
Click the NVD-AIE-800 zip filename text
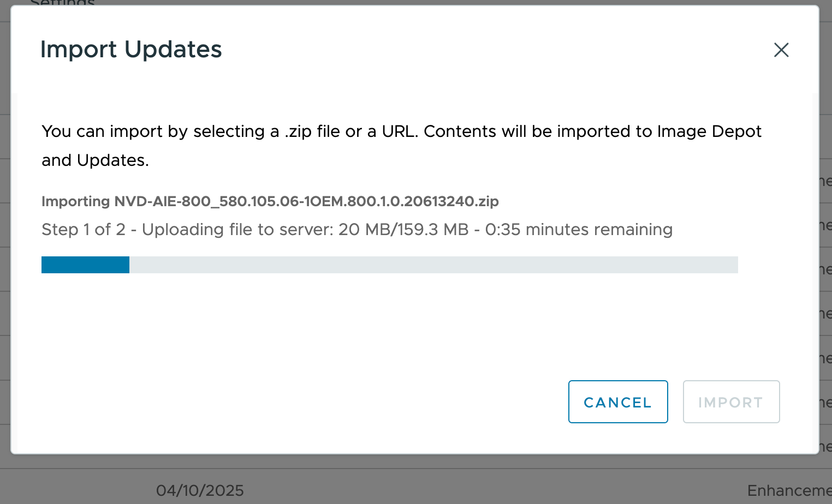306,201
